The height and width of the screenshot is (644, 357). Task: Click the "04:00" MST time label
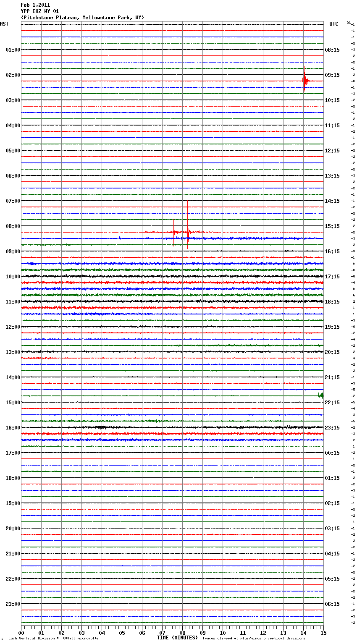point(13,126)
